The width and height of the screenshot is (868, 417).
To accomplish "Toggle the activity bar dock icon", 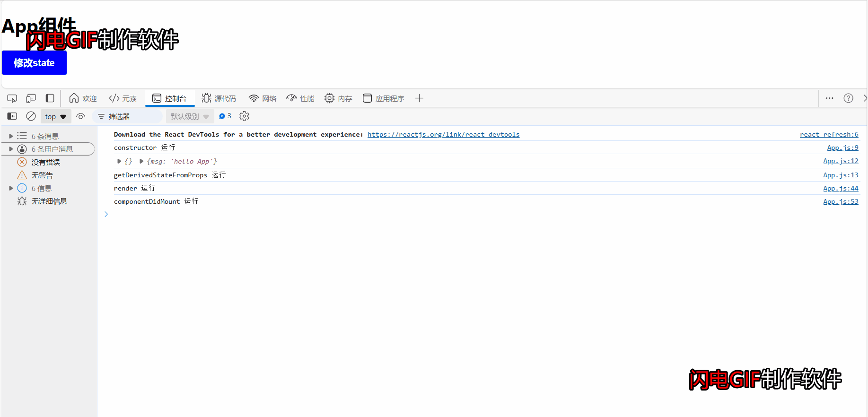I will pos(50,98).
